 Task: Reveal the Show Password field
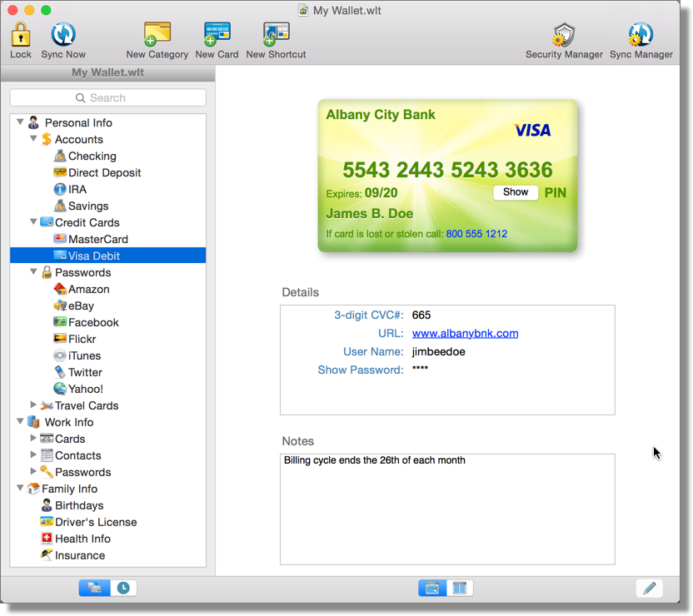point(360,370)
